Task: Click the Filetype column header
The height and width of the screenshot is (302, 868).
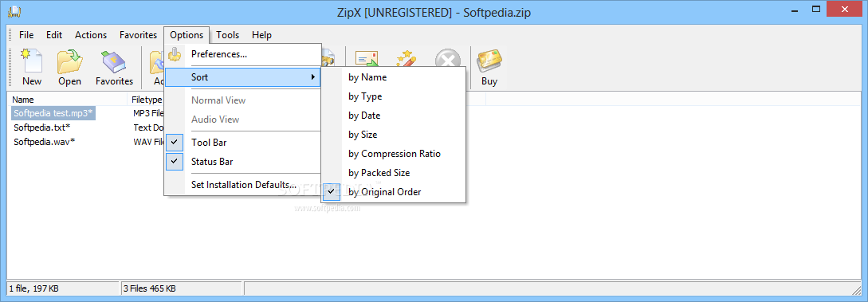Action: tap(147, 100)
